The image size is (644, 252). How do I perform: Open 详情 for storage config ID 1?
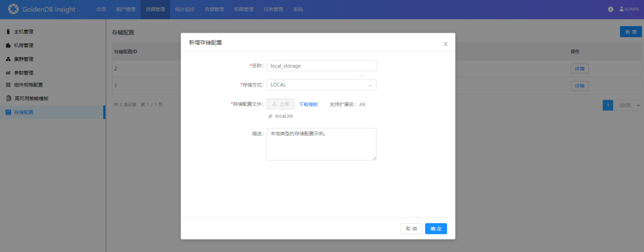pyautogui.click(x=579, y=86)
